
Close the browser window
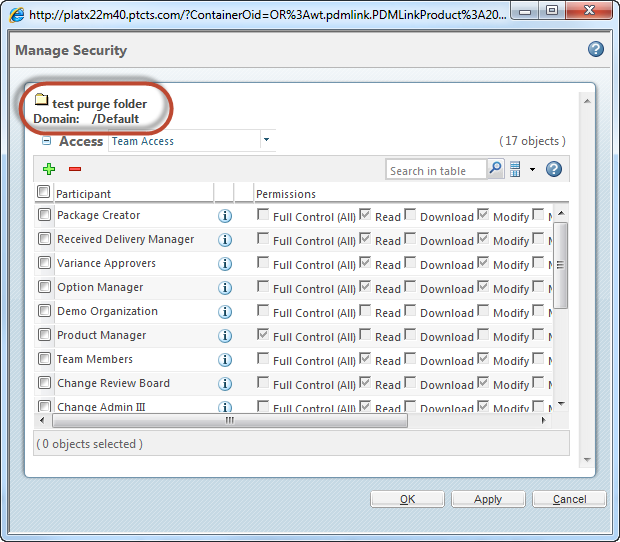point(589,10)
